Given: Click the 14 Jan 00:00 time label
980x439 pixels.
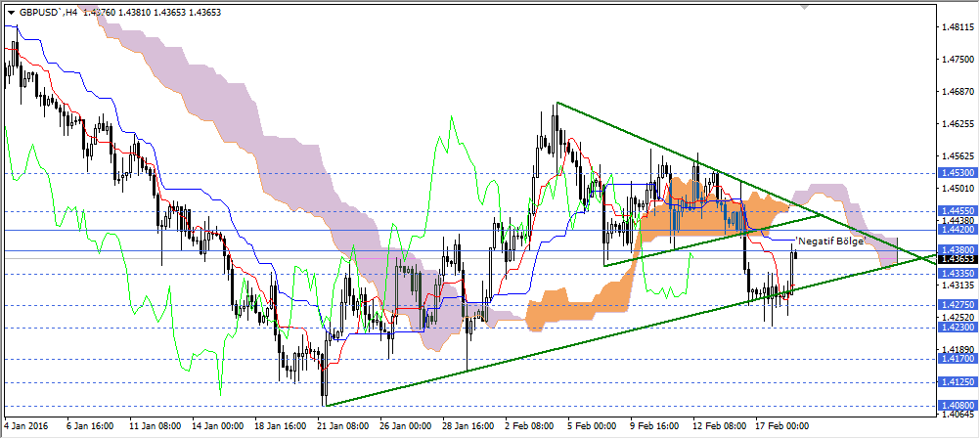Looking at the screenshot, I should click(215, 426).
